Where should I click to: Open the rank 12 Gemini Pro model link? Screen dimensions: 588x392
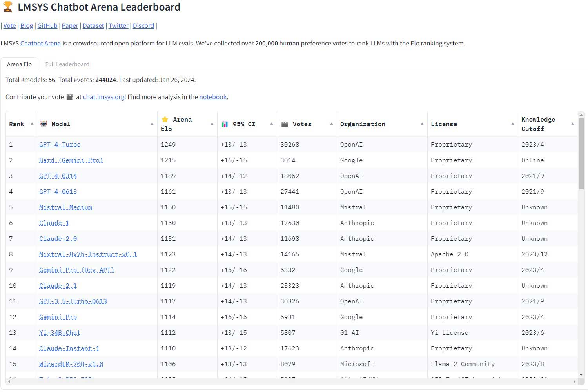(58, 317)
